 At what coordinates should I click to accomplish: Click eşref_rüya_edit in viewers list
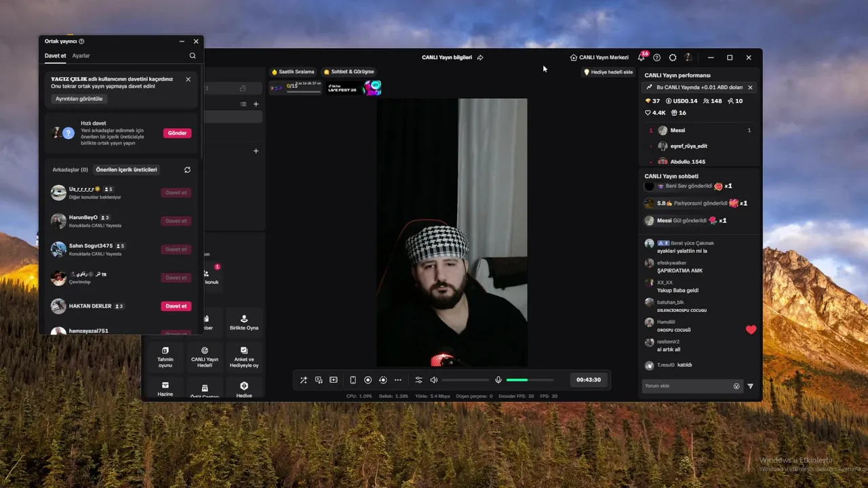point(700,146)
